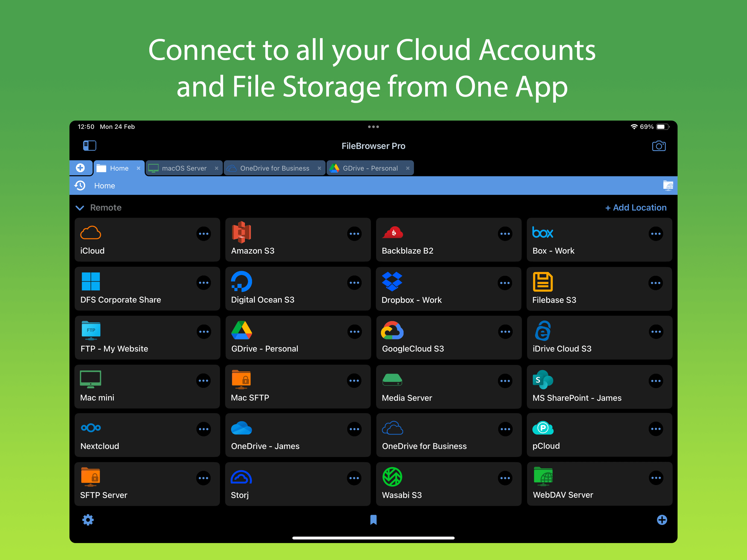Open the more options menu for Backblaze B2
747x560 pixels.
point(505,234)
